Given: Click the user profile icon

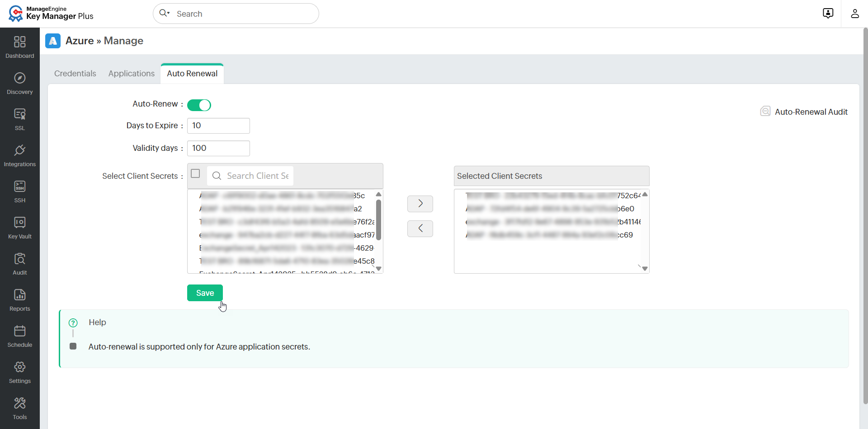Looking at the screenshot, I should [x=854, y=14].
